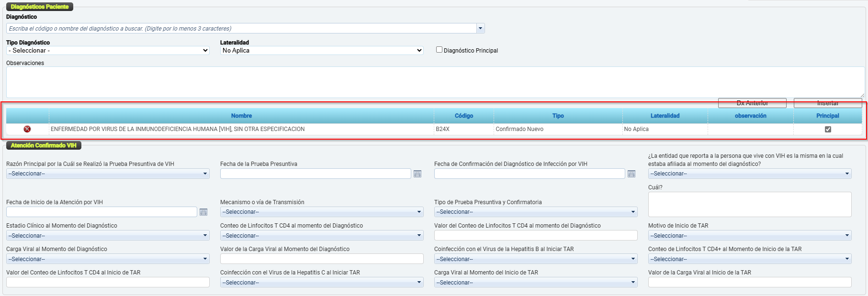This screenshot has width=868, height=296.
Task: Expand the Diagnóstico search combo arrow
Action: [x=480, y=28]
